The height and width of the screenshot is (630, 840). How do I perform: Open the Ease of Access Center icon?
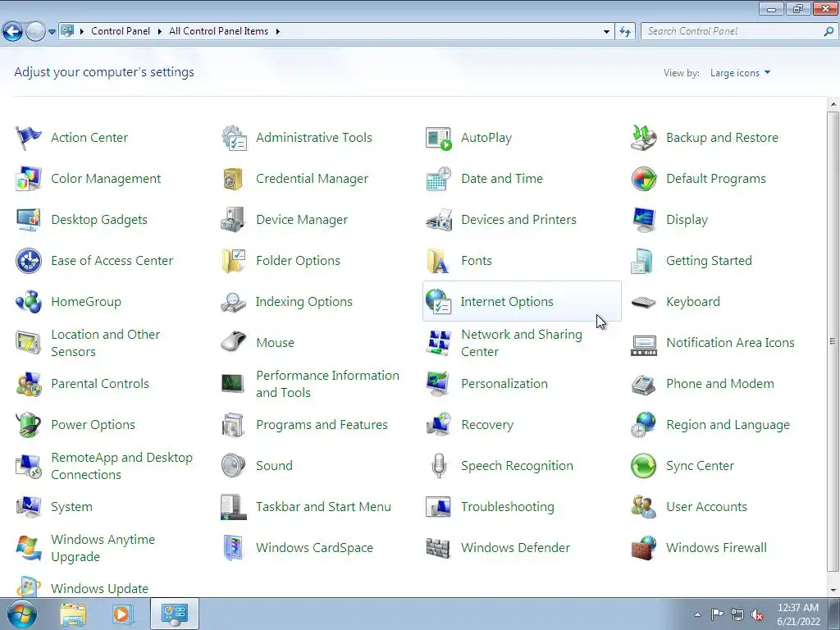(x=29, y=261)
